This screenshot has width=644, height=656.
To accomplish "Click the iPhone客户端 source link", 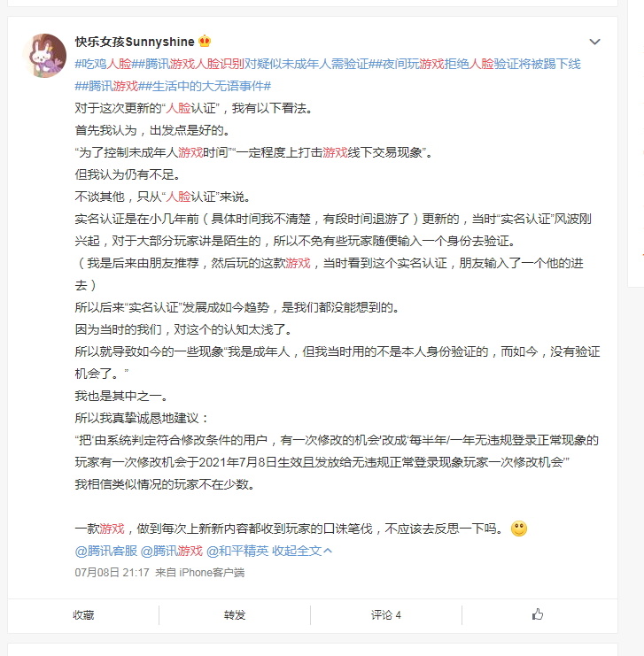I will (212, 572).
